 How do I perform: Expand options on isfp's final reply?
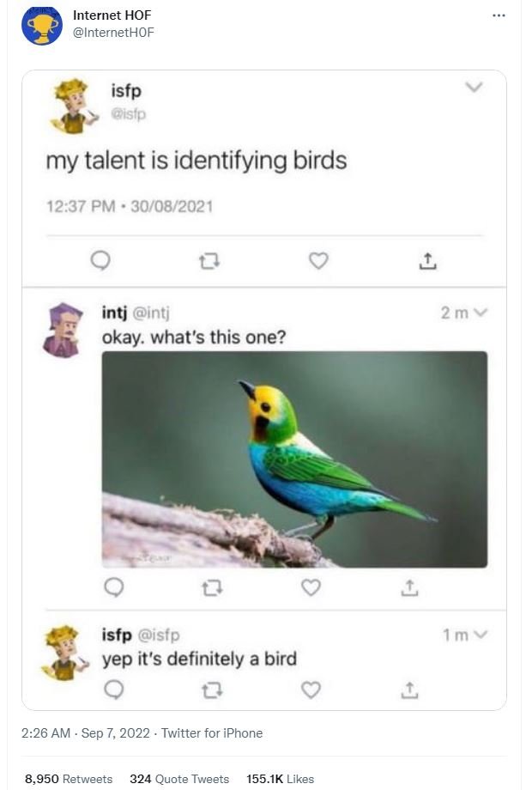(x=483, y=634)
